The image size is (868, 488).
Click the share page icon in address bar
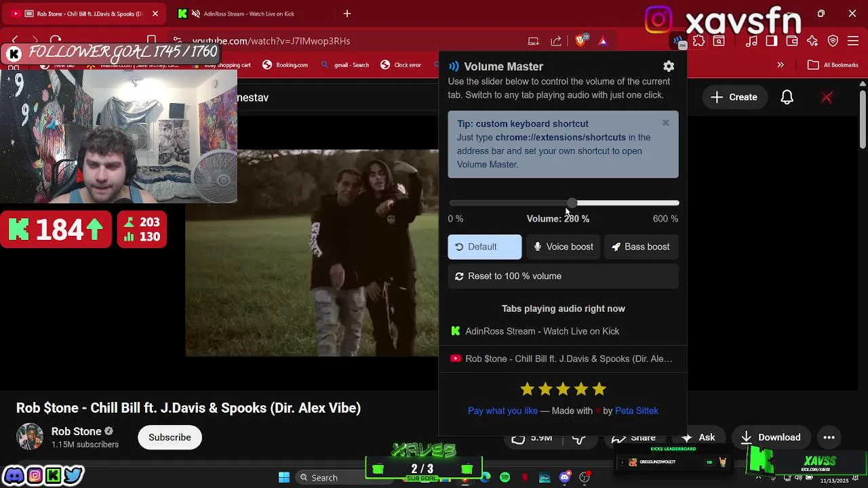tap(556, 41)
